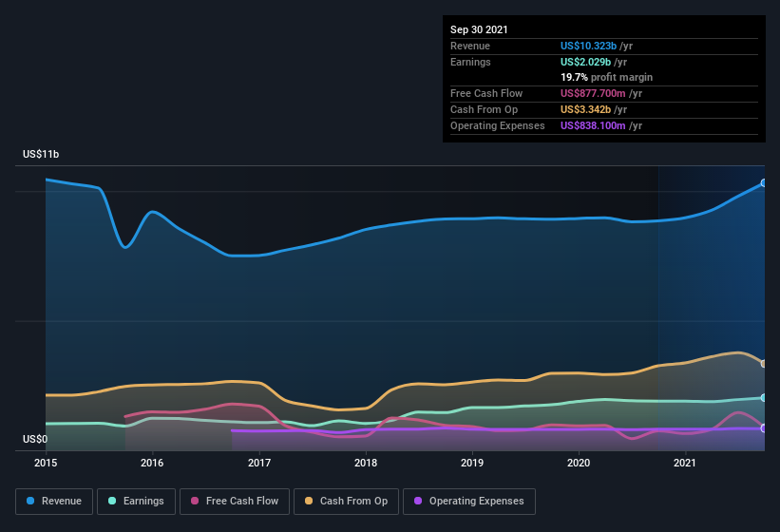
Task: Click the US$838.100m operating expenses value
Action: 593,125
